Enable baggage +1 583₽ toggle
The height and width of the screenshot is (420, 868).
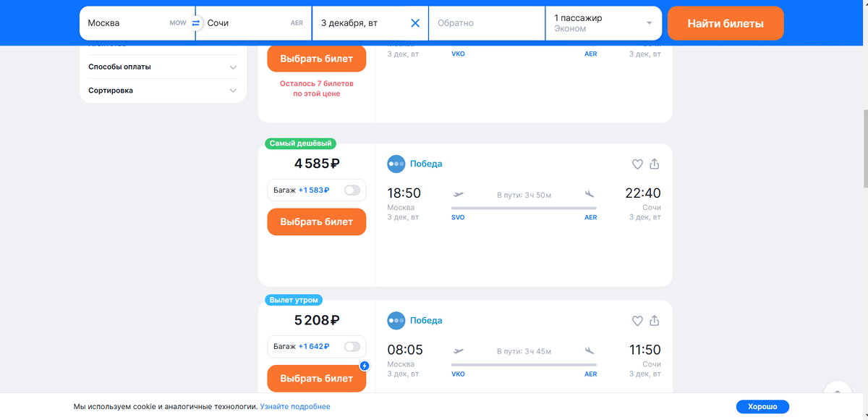[x=352, y=190]
